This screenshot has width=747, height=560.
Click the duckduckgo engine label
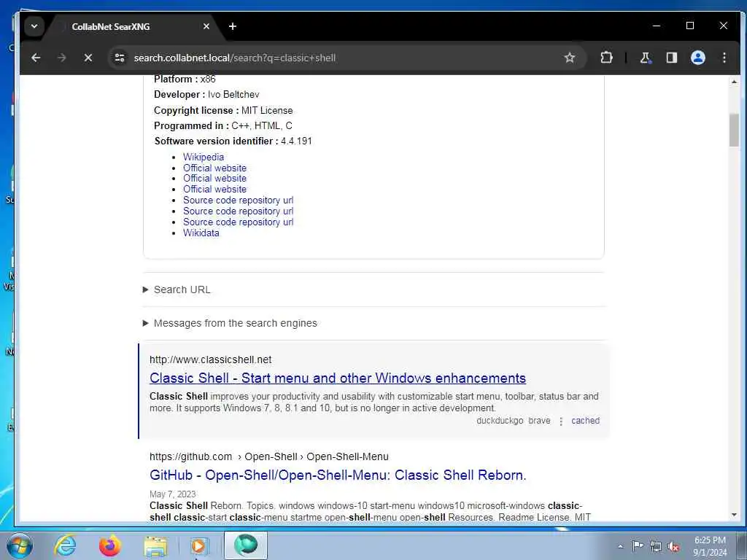tap(500, 421)
